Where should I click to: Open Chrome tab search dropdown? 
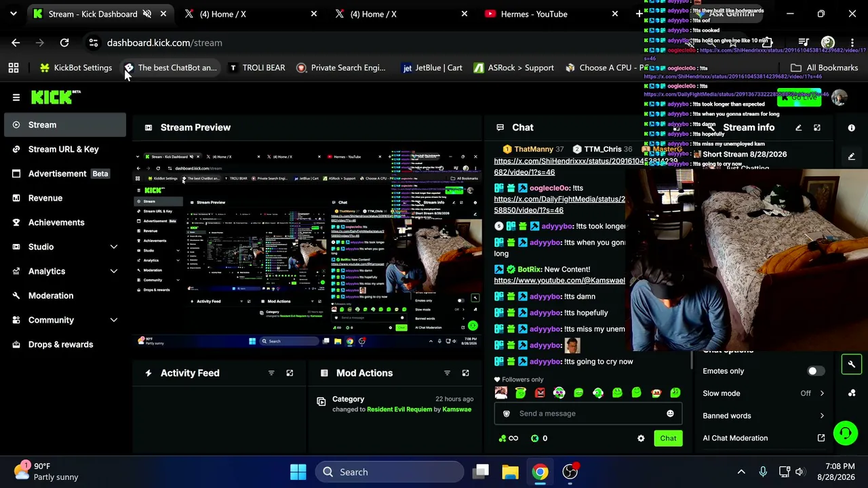[14, 14]
